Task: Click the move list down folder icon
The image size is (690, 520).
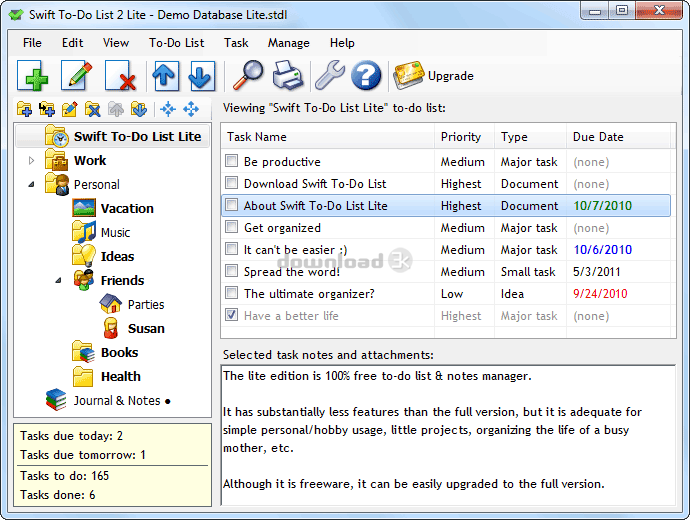Action: pos(139,109)
